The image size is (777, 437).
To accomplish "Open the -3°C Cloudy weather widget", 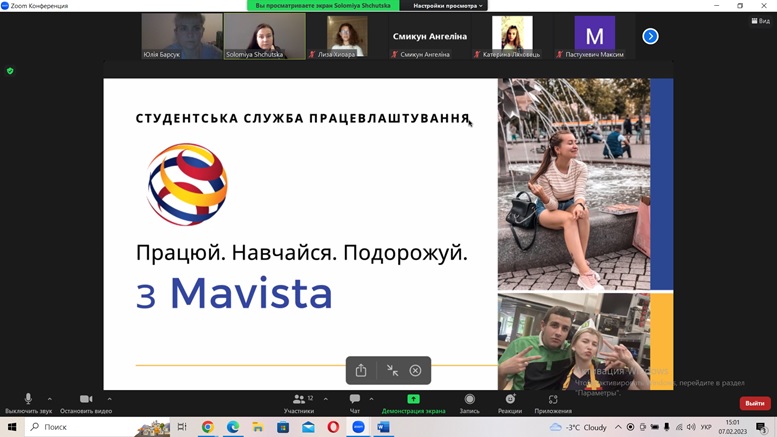I will pos(578,427).
